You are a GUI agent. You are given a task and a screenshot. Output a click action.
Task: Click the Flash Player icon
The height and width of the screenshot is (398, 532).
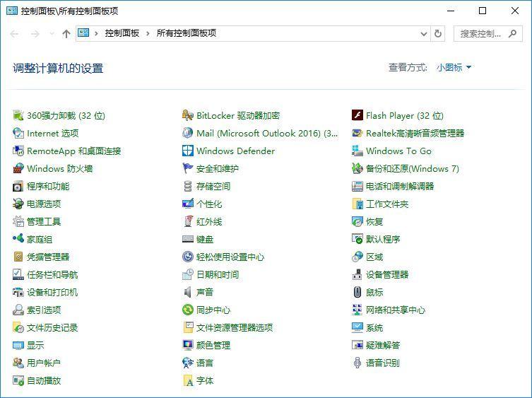click(357, 115)
